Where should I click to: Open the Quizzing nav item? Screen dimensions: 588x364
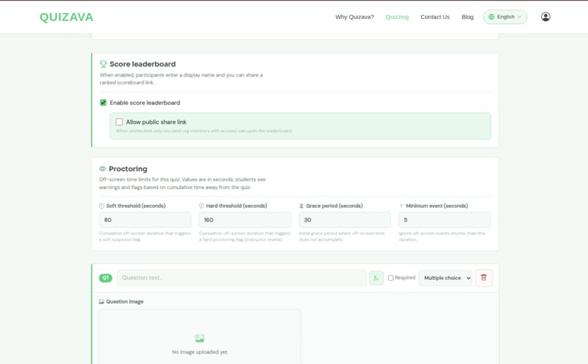click(x=397, y=17)
